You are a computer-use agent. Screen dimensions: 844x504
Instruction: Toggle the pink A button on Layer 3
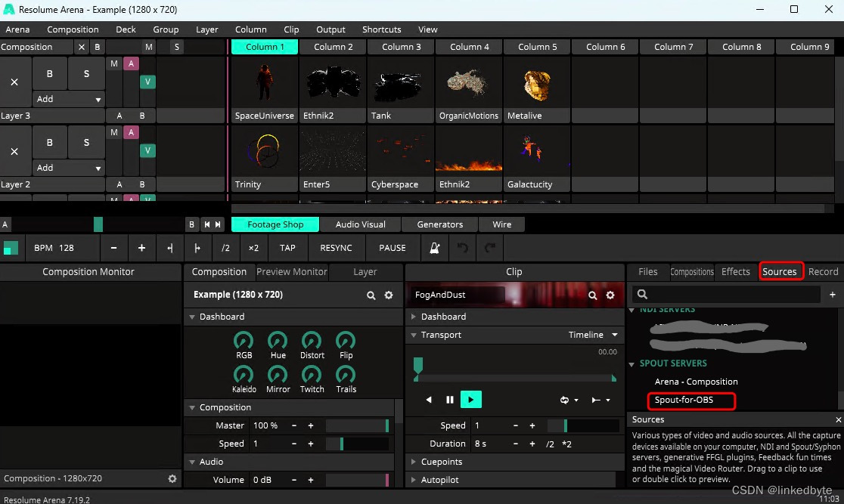pos(131,63)
